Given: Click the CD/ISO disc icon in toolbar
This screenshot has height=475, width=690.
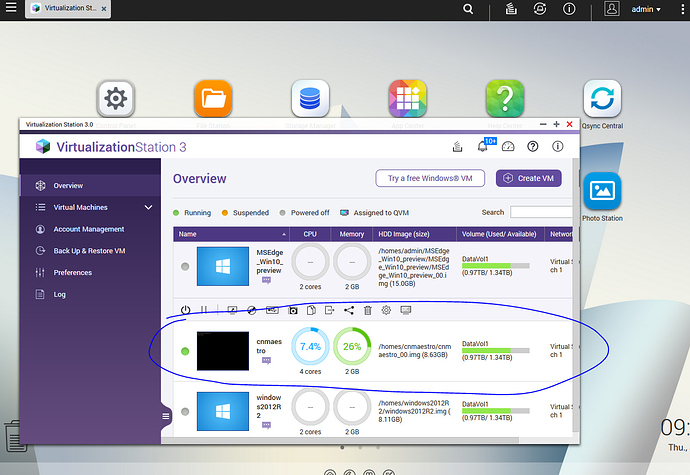Looking at the screenshot, I should click(252, 310).
